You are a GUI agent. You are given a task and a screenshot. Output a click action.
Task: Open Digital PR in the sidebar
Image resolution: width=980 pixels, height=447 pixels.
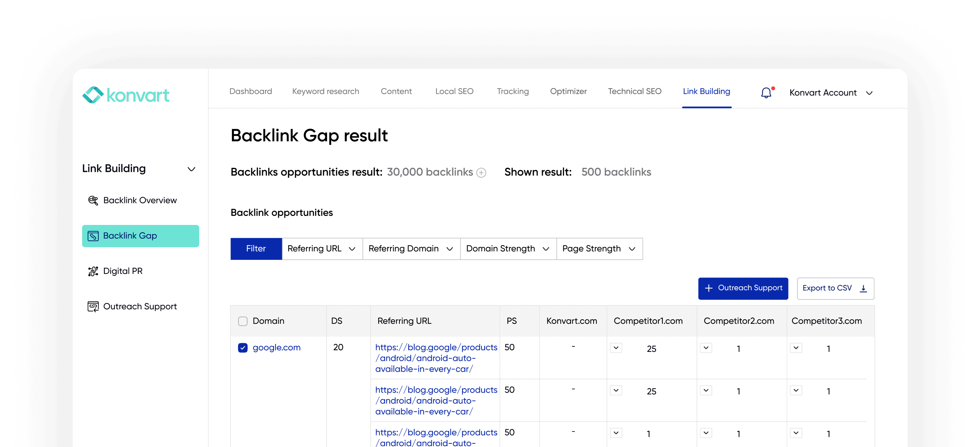point(123,271)
